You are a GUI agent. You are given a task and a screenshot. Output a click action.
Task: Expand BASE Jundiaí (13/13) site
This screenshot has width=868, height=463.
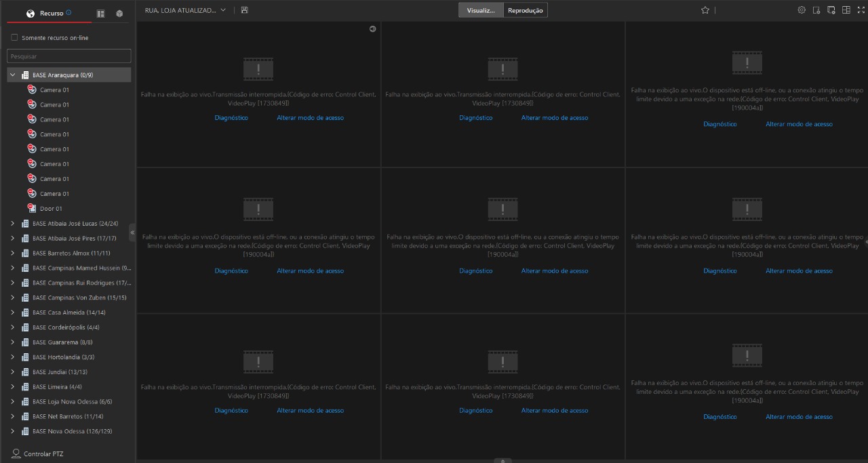click(x=12, y=372)
